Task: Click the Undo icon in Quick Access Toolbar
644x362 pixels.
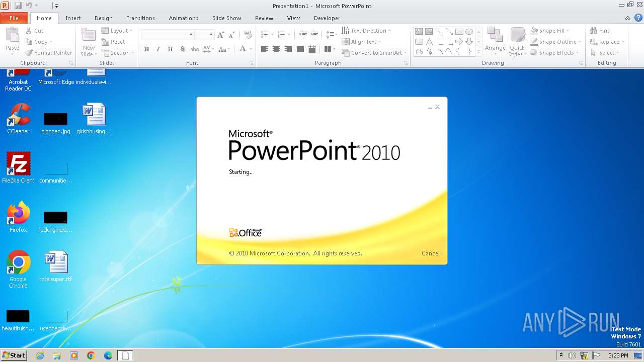Action: [x=29, y=6]
